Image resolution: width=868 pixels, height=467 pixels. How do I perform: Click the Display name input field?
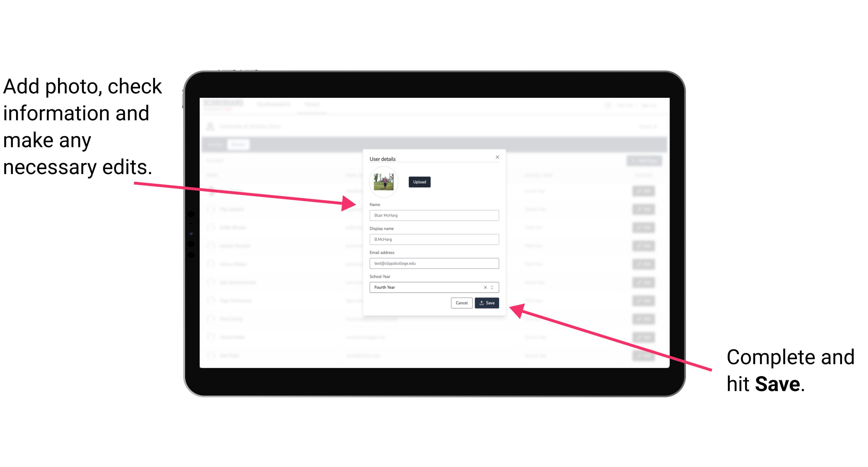tap(434, 239)
